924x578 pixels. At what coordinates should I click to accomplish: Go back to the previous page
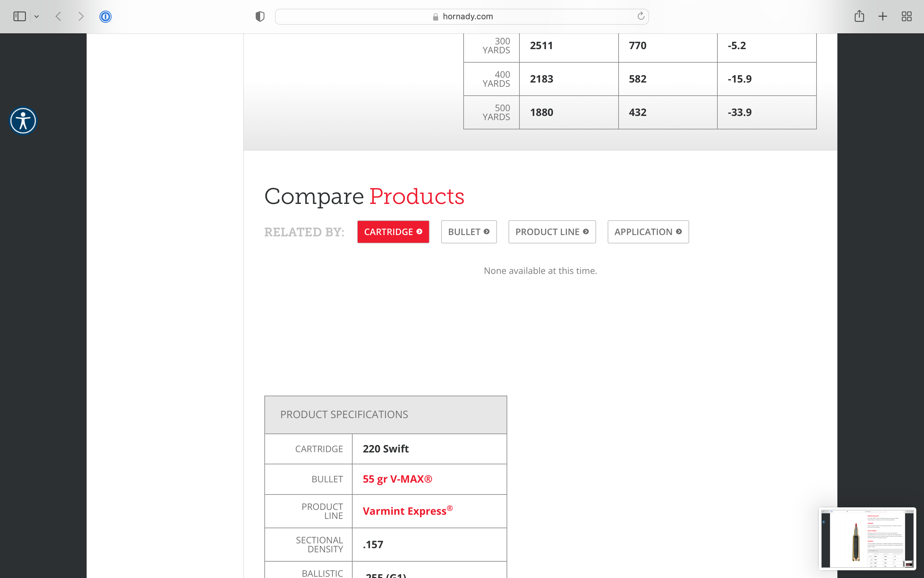58,16
